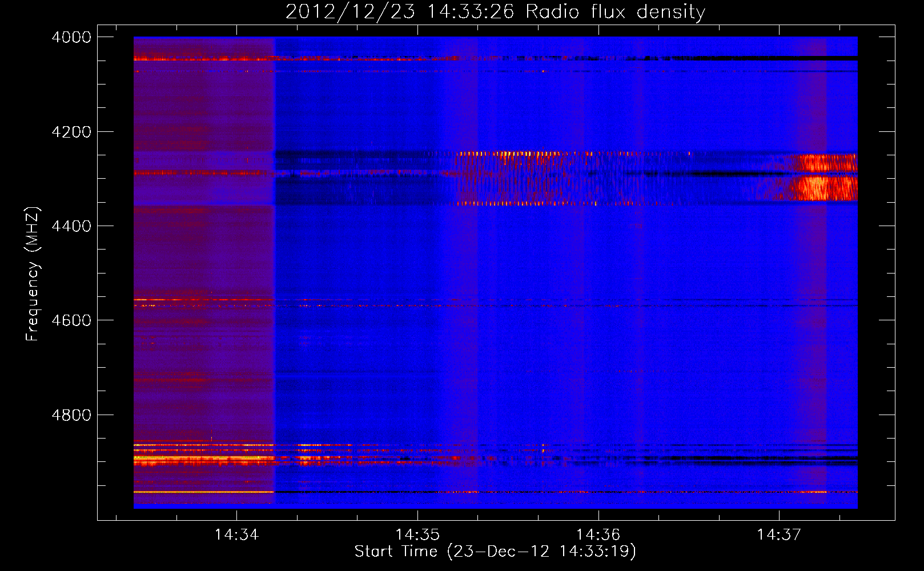
Task: Click the 14:36 time tick label
Action: click(x=598, y=535)
